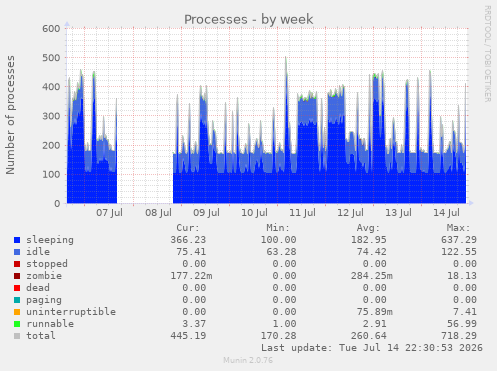Click the sleeping legend color swatch

(x=17, y=240)
